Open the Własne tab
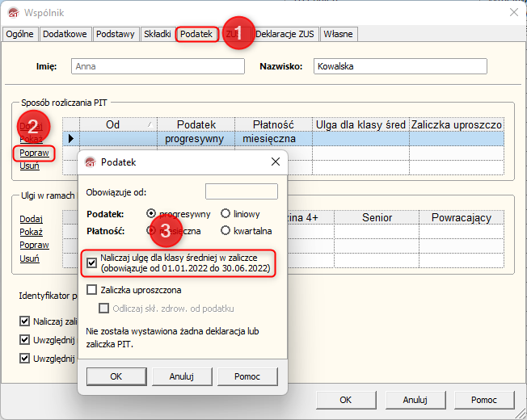Image resolution: width=527 pixels, height=420 pixels. click(338, 34)
